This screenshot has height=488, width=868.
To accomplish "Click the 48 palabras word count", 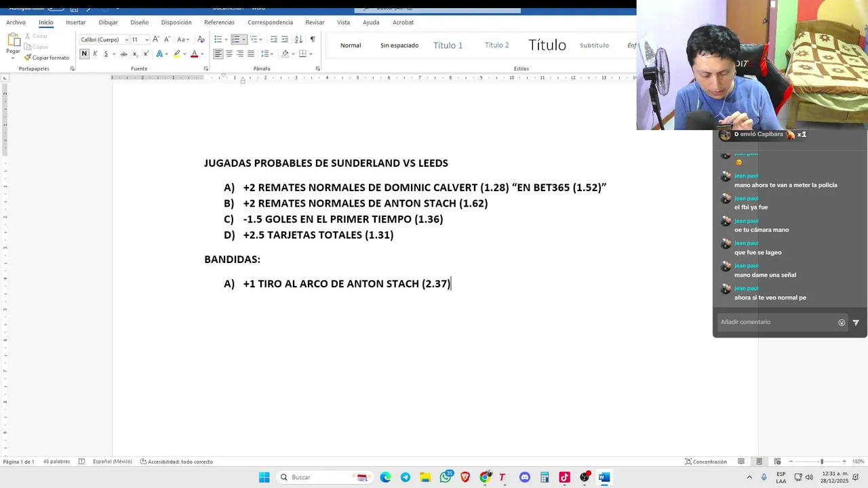I will click(56, 462).
